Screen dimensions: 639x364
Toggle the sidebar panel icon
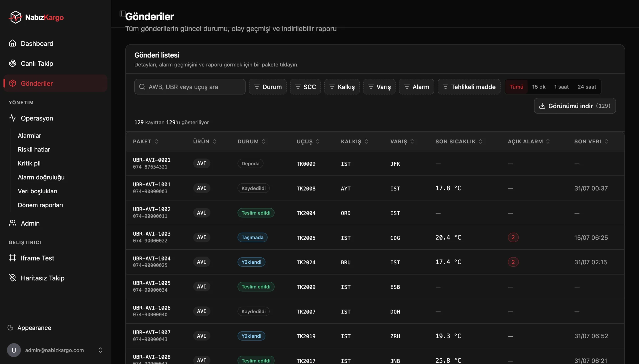click(x=122, y=14)
